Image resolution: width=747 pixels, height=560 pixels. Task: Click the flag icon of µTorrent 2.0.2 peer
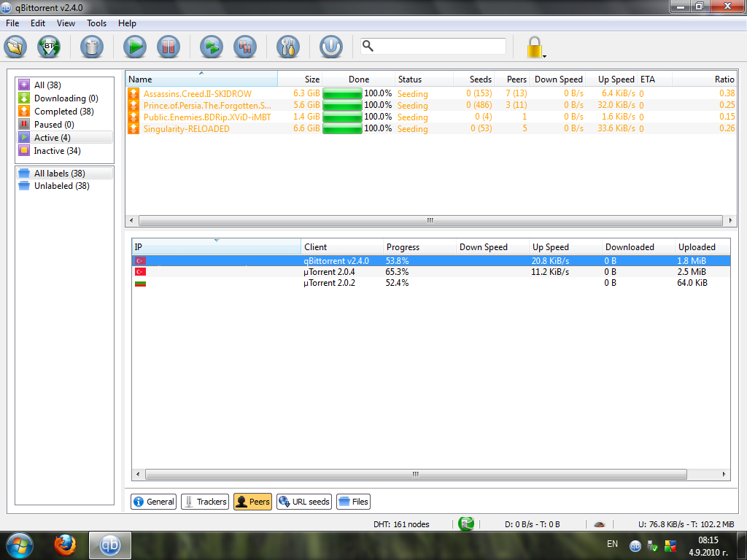[140, 284]
